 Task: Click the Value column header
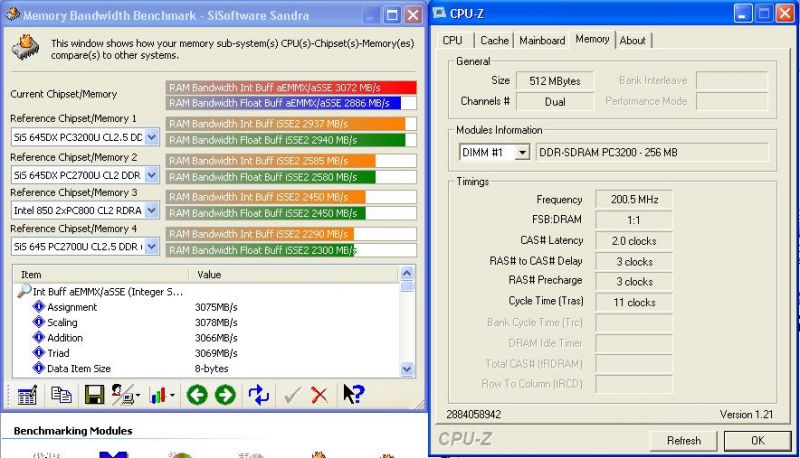click(x=293, y=274)
